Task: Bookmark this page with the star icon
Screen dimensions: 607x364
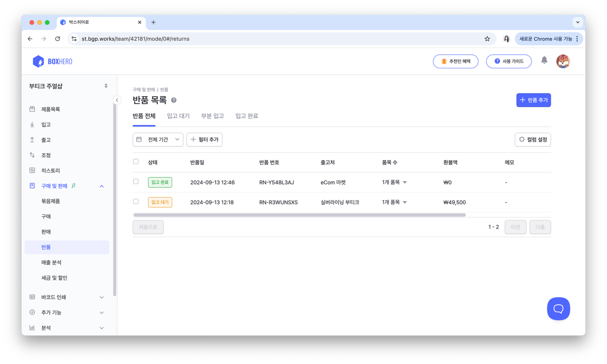Action: coord(487,38)
